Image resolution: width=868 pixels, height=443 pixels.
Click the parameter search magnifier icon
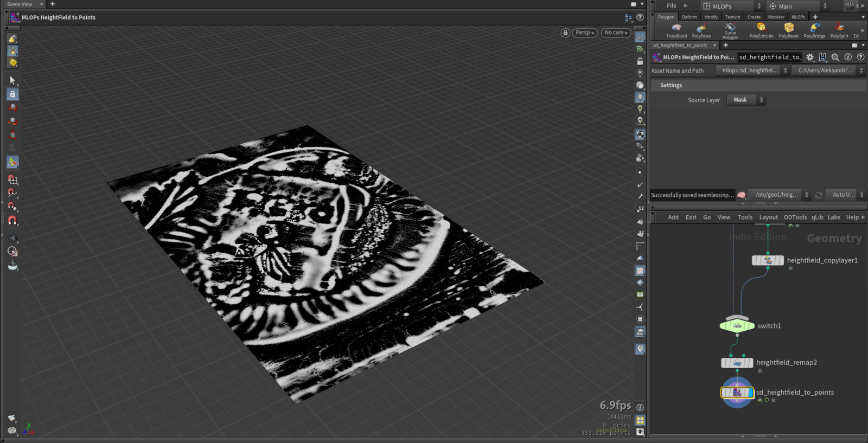(835, 57)
